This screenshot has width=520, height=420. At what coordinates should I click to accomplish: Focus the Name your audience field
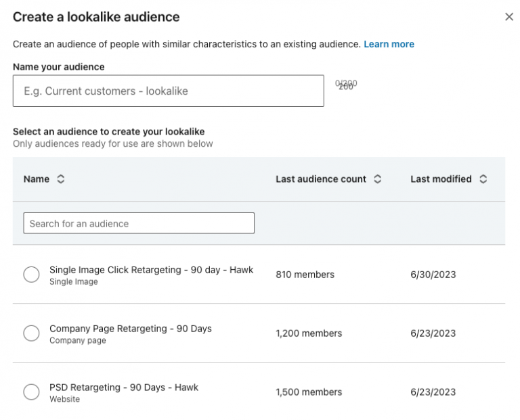coord(168,91)
